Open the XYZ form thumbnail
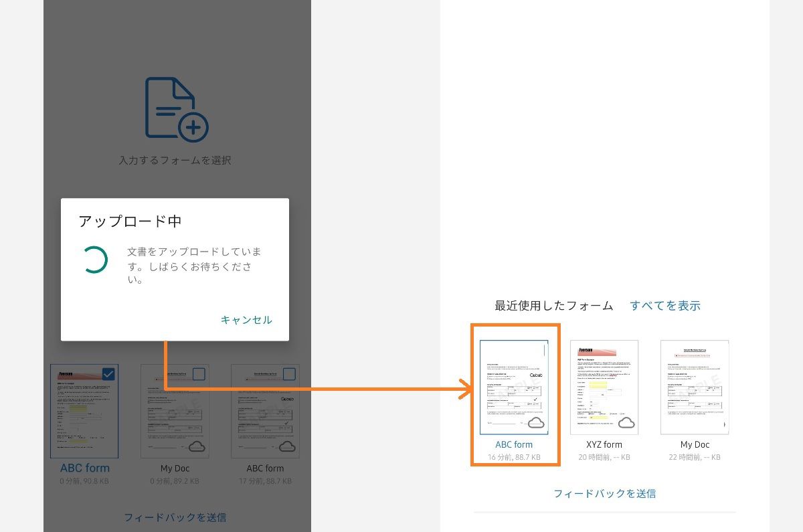The height and width of the screenshot is (532, 803). click(603, 387)
